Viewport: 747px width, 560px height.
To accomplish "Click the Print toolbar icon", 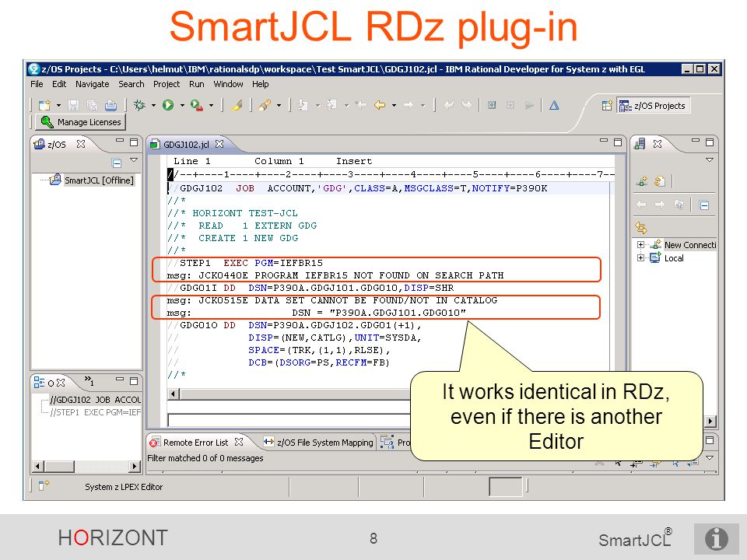I will click(110, 105).
